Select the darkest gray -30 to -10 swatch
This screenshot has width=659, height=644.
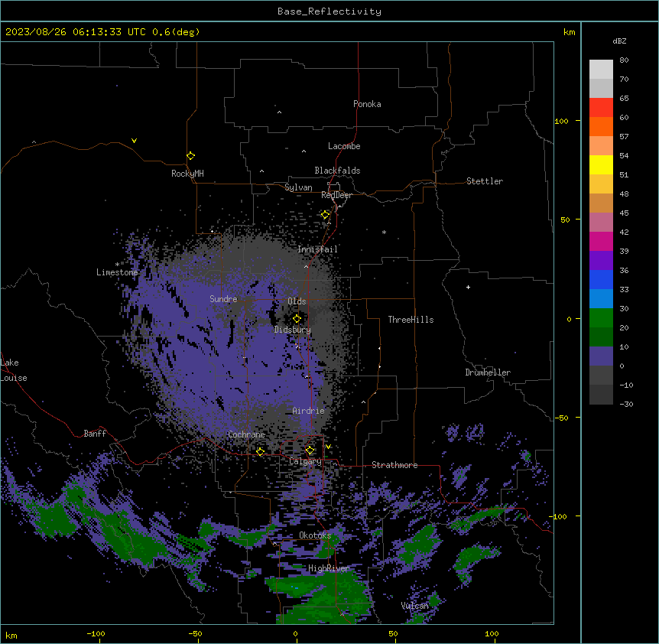601,395
